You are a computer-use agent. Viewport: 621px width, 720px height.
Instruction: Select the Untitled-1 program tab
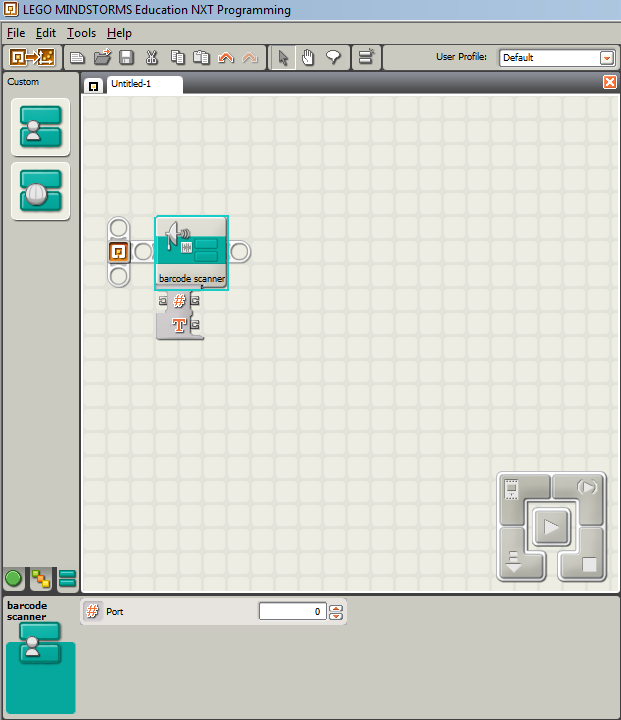click(x=145, y=84)
